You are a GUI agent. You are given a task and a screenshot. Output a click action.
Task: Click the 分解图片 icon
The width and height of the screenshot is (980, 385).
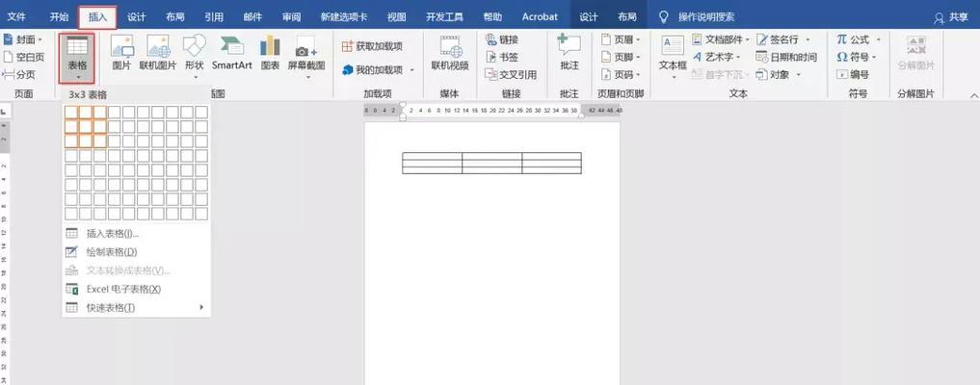pos(916,54)
